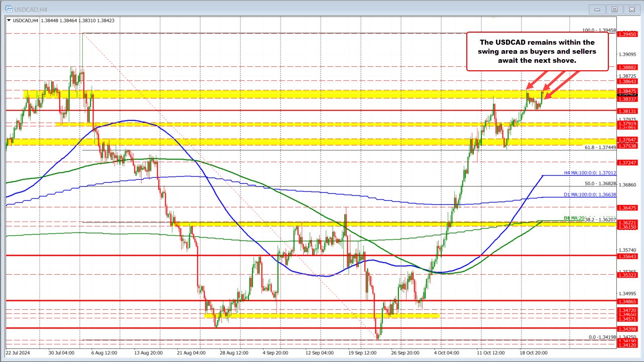Click the 1.34571 red price tag
This screenshot has height=362, width=644.
627,319
